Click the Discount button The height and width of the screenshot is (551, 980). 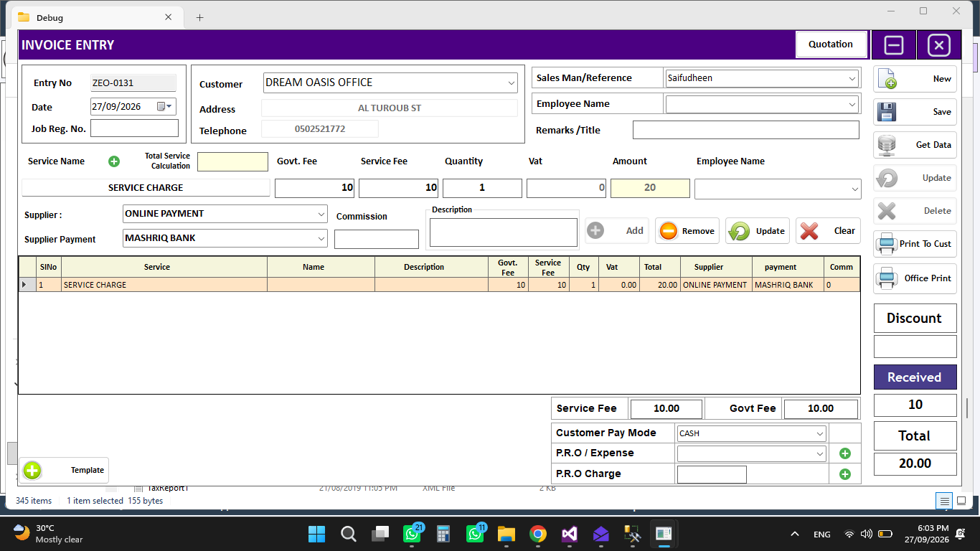[915, 319]
